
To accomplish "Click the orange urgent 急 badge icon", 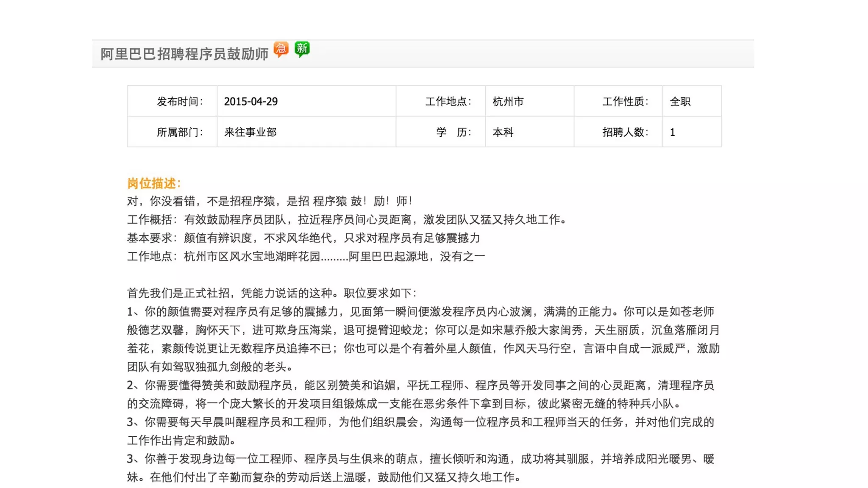I will point(281,49).
